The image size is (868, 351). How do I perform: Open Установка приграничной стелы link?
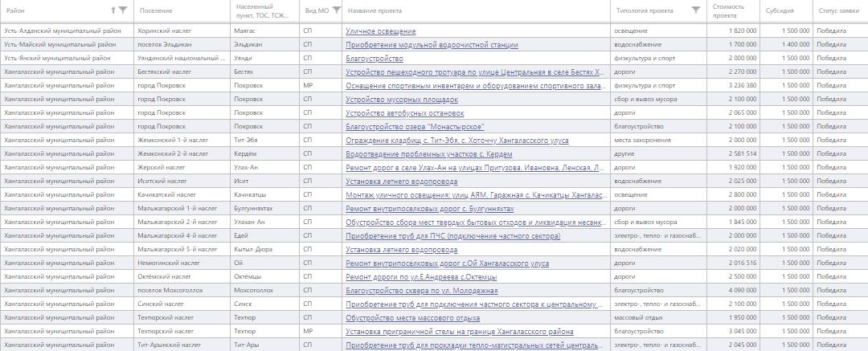pyautogui.click(x=460, y=332)
